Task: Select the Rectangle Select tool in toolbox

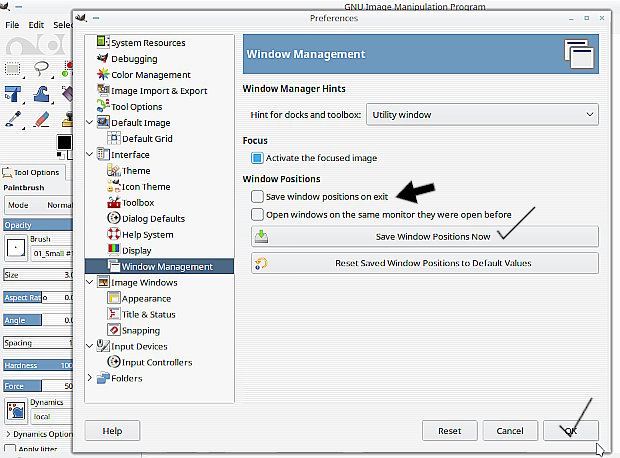Action: [x=13, y=69]
